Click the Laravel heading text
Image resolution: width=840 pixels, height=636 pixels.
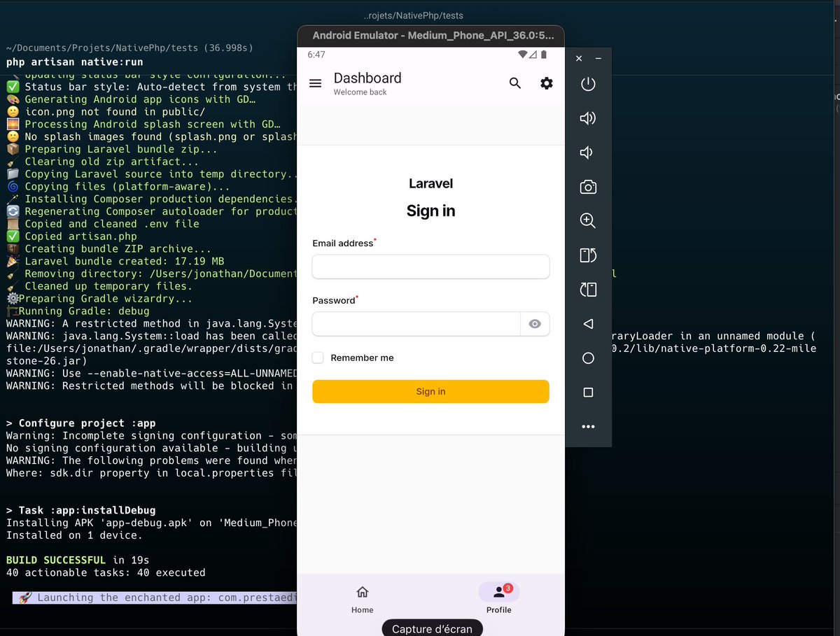[x=430, y=183]
